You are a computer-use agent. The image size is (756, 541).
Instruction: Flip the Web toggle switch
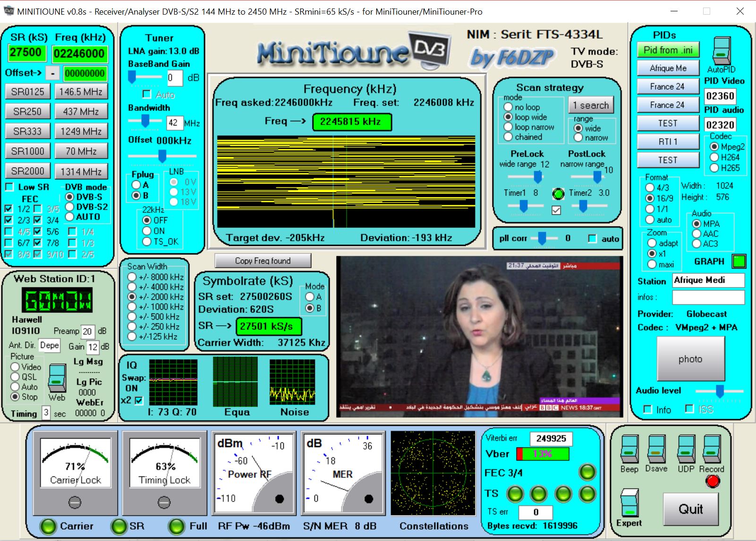click(x=57, y=377)
